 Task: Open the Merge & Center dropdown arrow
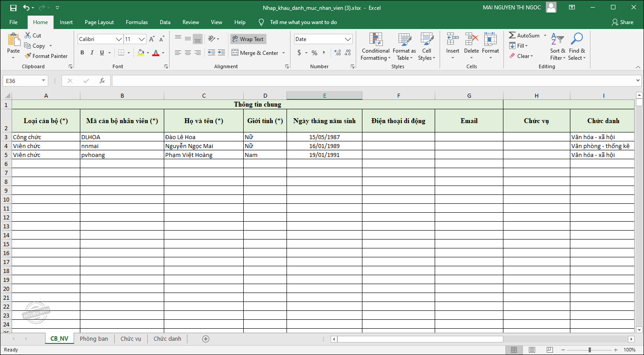click(x=283, y=53)
